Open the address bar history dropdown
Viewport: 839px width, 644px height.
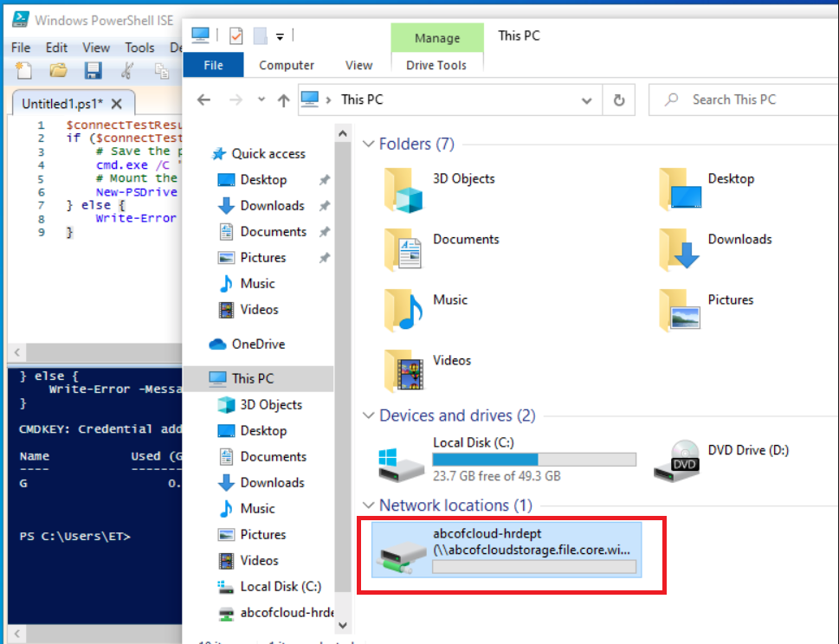[587, 100]
